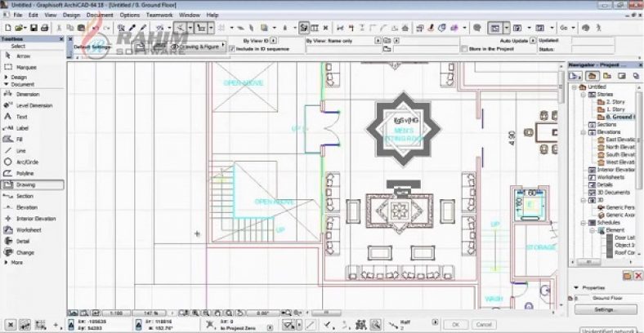Select the Drawing tool in Toolbox
This screenshot has width=644, height=333.
pyautogui.click(x=33, y=185)
